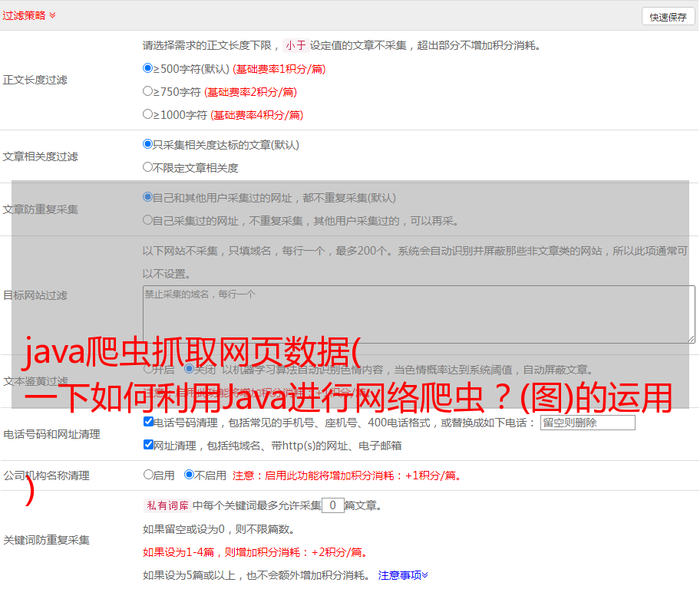Click the 私有词库 tag label
Screen dimensions: 700x589
click(x=166, y=506)
